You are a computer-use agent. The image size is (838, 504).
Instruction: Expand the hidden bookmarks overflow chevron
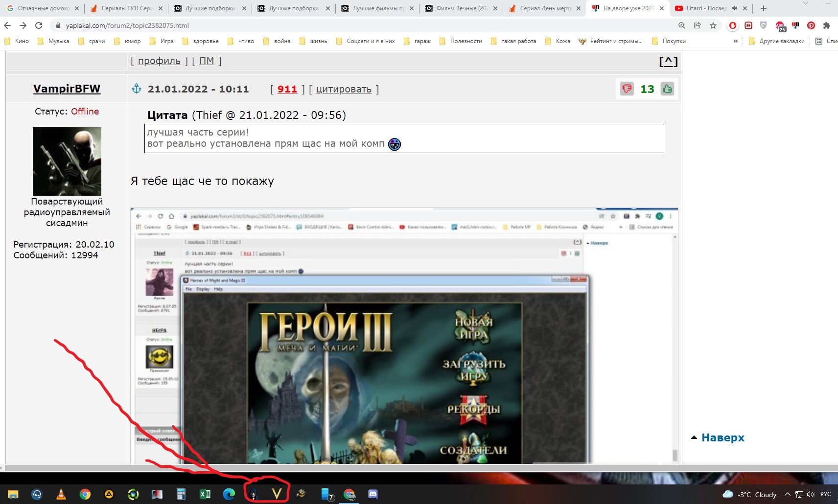pos(735,41)
